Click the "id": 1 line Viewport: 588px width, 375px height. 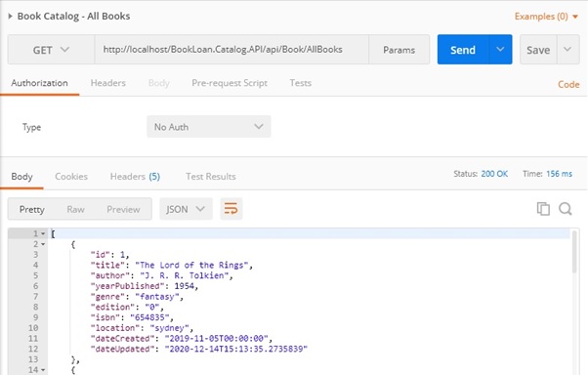pyautogui.click(x=109, y=255)
